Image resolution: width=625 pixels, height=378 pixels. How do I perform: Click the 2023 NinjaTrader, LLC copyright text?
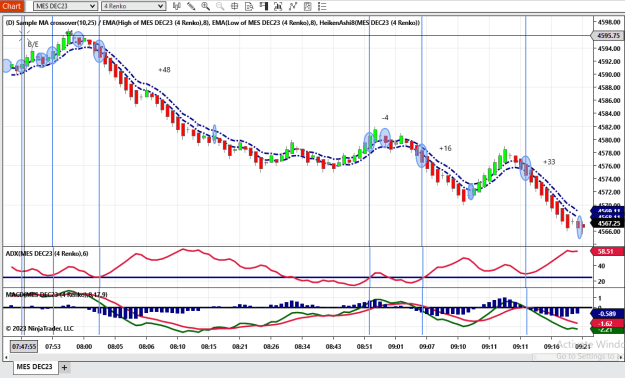pos(39,329)
